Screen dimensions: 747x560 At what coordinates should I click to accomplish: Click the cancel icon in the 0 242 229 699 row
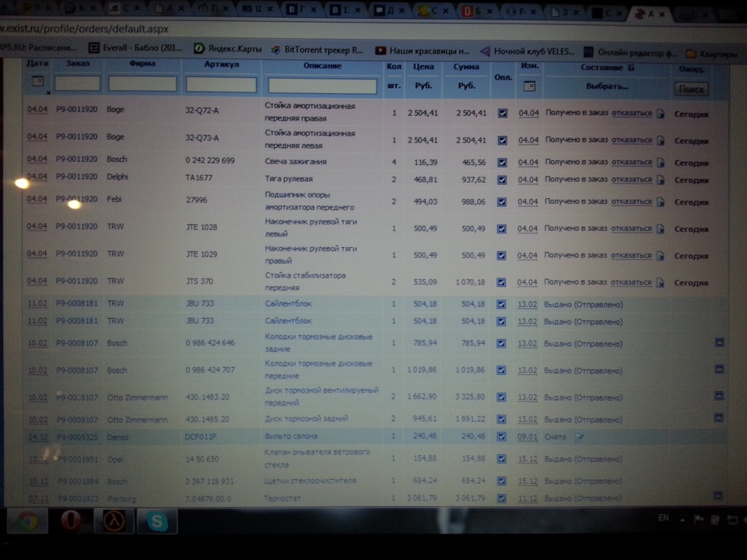(661, 163)
